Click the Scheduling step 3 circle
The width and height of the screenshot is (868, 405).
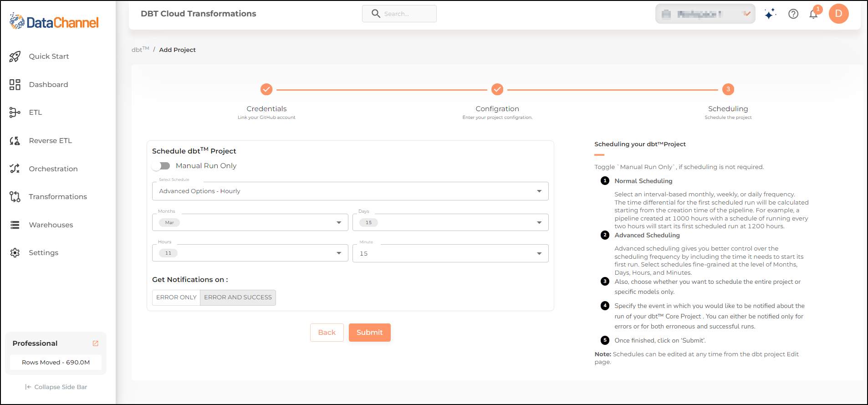(728, 89)
